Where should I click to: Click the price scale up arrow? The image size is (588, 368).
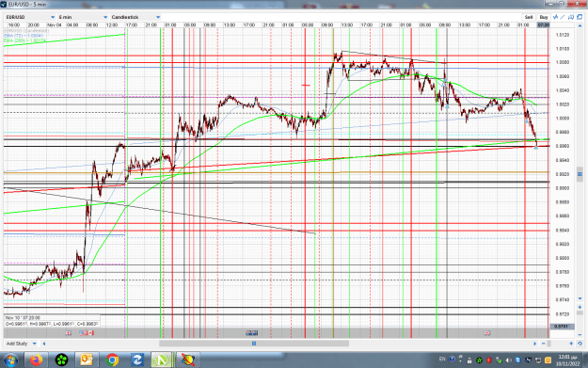[x=580, y=26]
